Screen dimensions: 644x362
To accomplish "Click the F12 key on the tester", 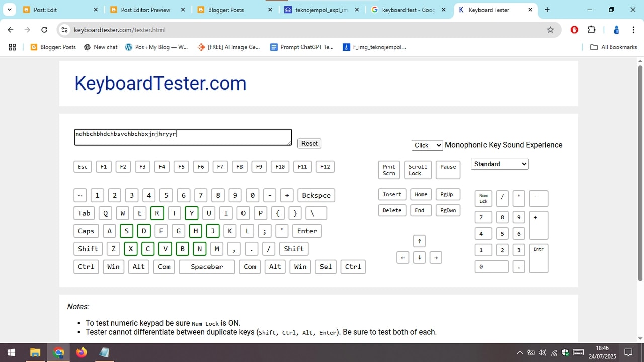I will click(x=325, y=167).
